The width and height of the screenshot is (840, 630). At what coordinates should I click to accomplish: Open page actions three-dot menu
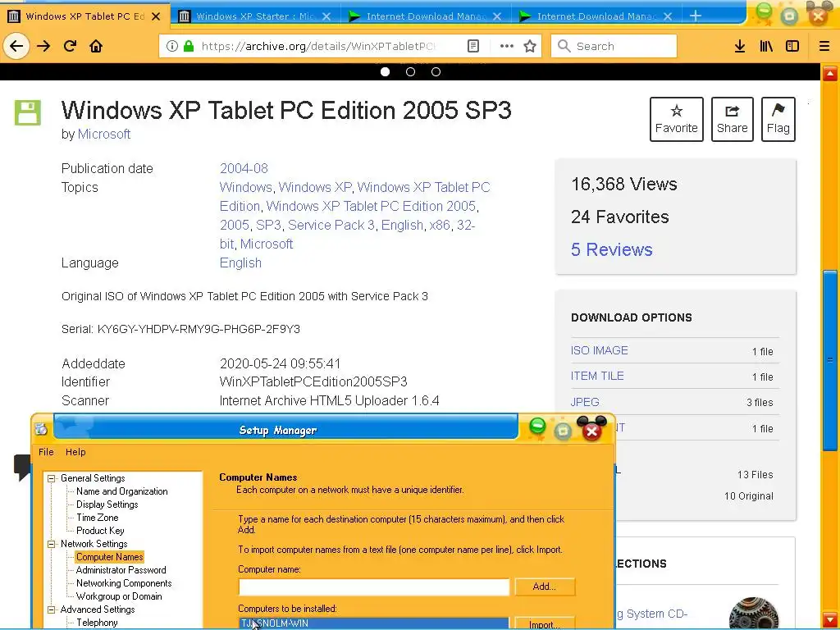coord(507,46)
